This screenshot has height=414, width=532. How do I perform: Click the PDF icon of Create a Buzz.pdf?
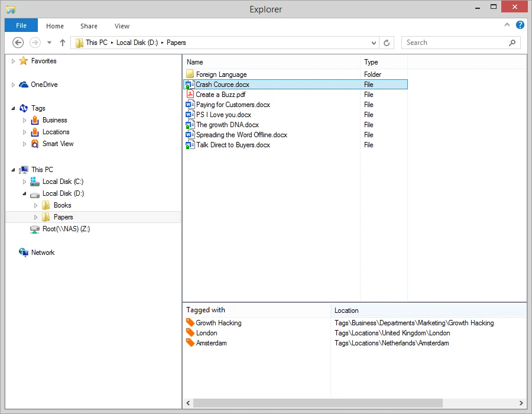190,95
